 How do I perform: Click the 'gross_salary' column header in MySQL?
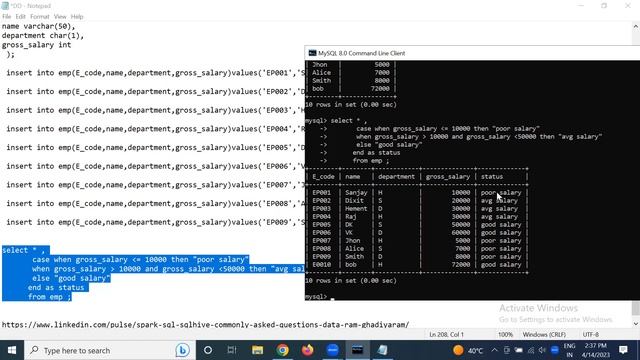point(448,177)
